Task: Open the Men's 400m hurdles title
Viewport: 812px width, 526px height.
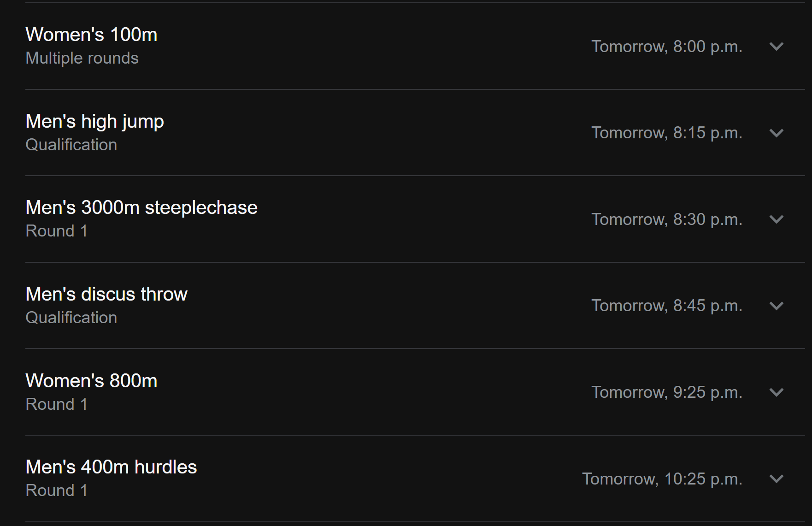Action: (x=111, y=467)
